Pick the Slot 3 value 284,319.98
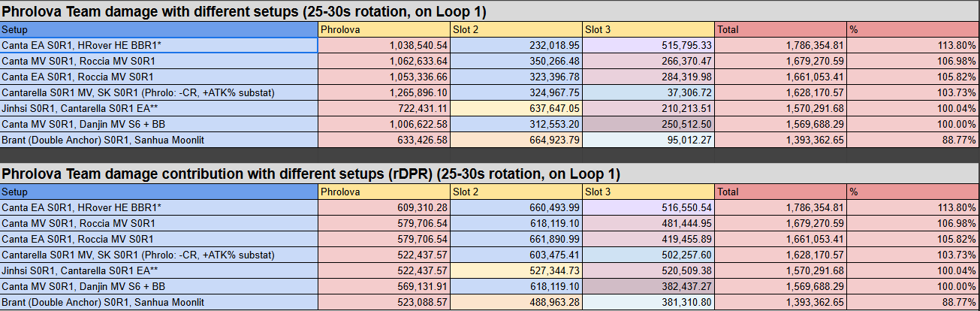The height and width of the screenshot is (311, 980). pos(649,77)
